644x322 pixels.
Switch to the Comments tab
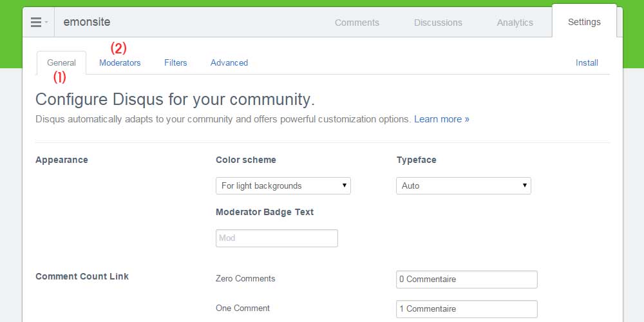pos(357,23)
